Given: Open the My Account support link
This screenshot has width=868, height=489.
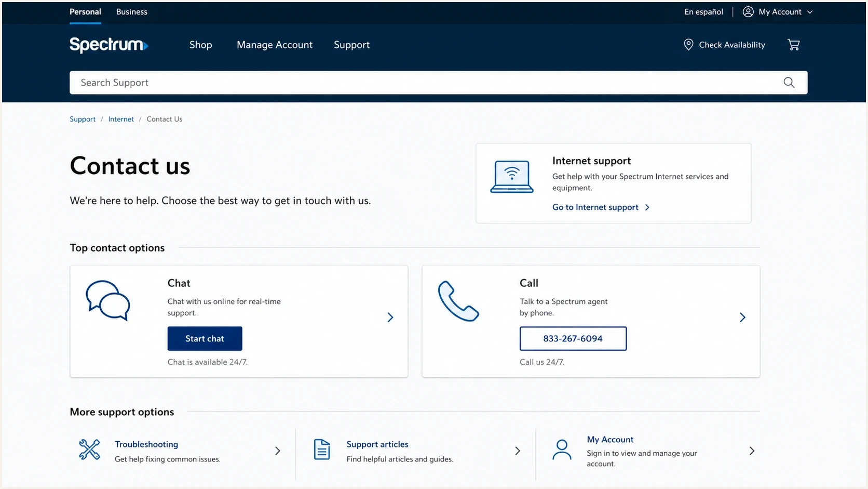Looking at the screenshot, I should tap(610, 440).
